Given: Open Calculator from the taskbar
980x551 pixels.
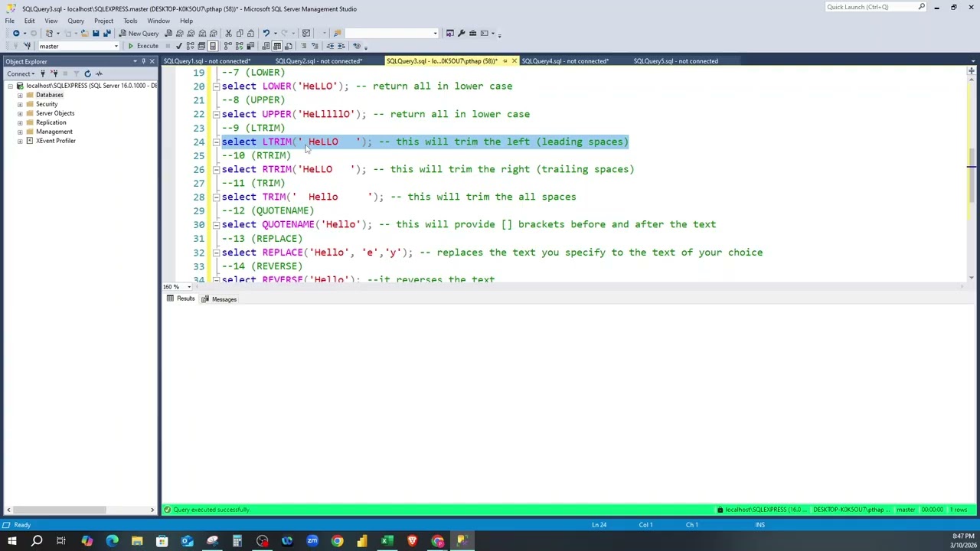Looking at the screenshot, I should [237, 542].
